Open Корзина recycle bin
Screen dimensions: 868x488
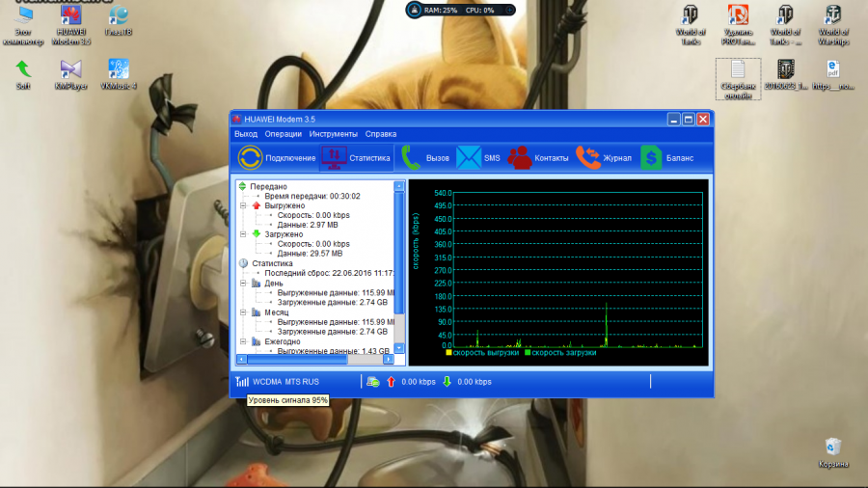click(x=833, y=453)
